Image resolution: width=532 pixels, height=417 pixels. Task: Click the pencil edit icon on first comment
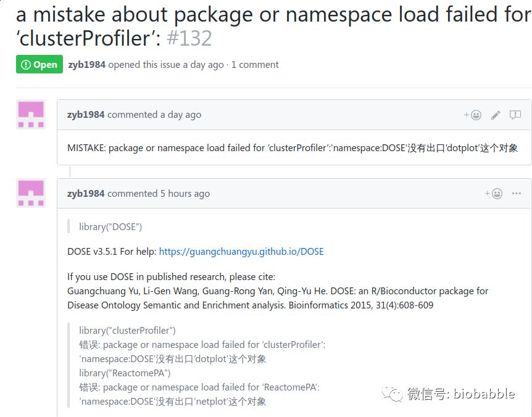(496, 115)
